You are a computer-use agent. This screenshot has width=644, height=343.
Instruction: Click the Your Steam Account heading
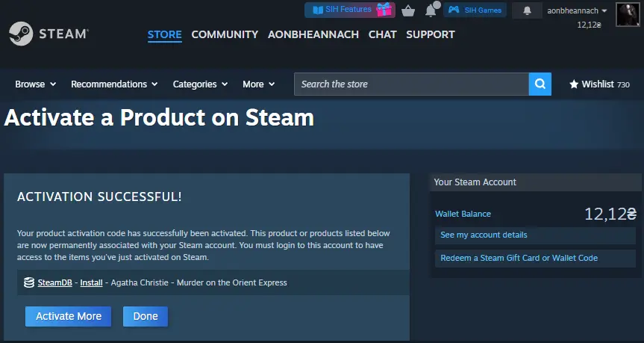475,182
